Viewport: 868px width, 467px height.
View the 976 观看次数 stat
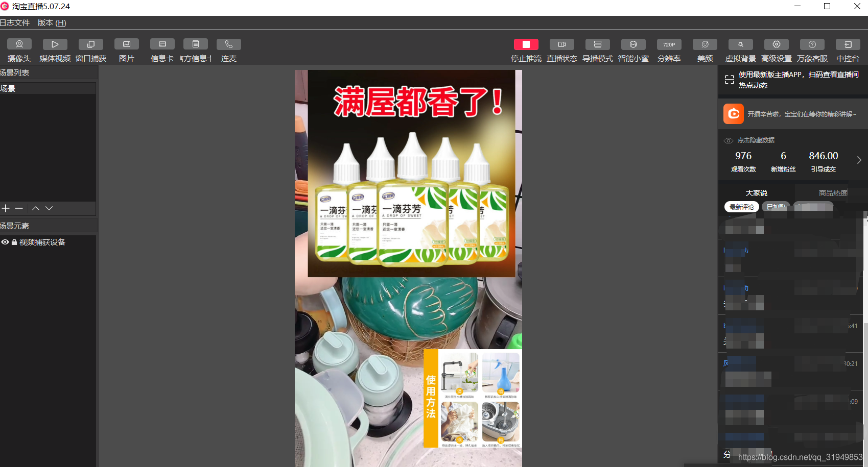pyautogui.click(x=743, y=162)
